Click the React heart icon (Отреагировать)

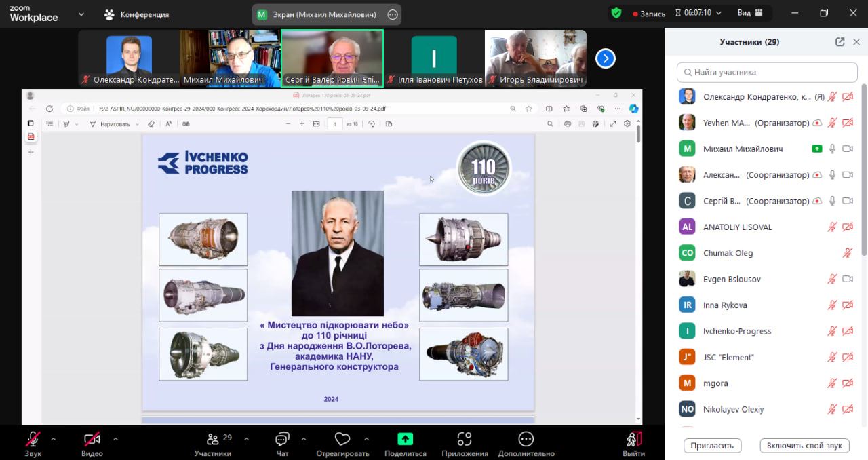pyautogui.click(x=342, y=440)
